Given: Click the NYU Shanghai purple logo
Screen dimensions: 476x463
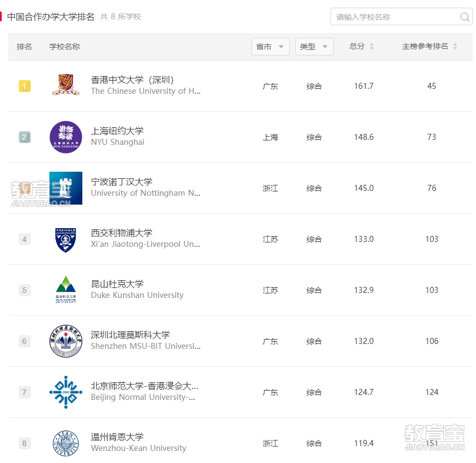Looking at the screenshot, I should click(x=66, y=137).
